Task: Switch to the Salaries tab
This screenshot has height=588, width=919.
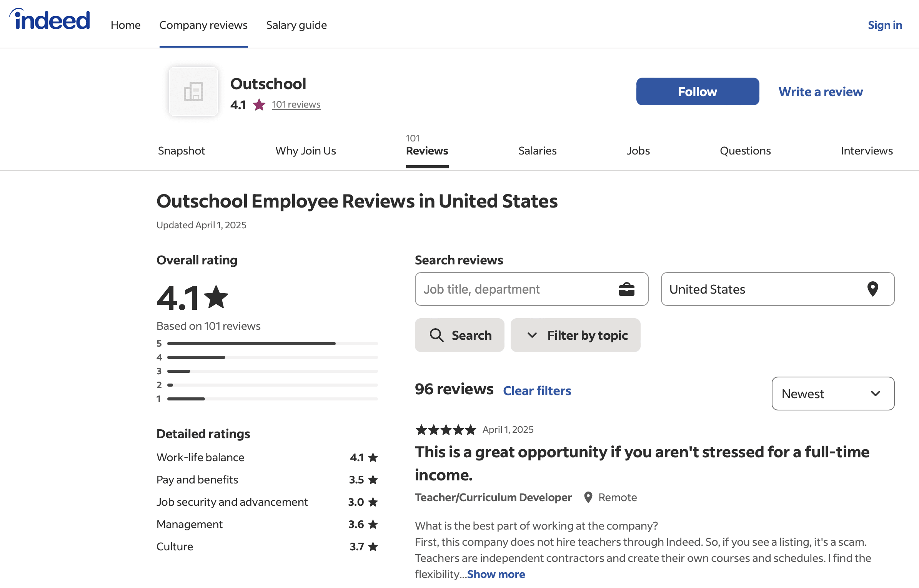Action: click(537, 151)
